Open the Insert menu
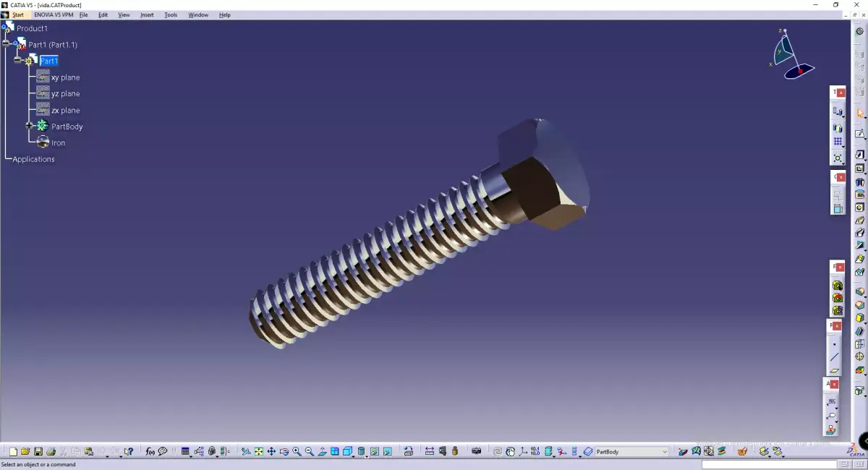Image resolution: width=868 pixels, height=470 pixels. coord(147,14)
